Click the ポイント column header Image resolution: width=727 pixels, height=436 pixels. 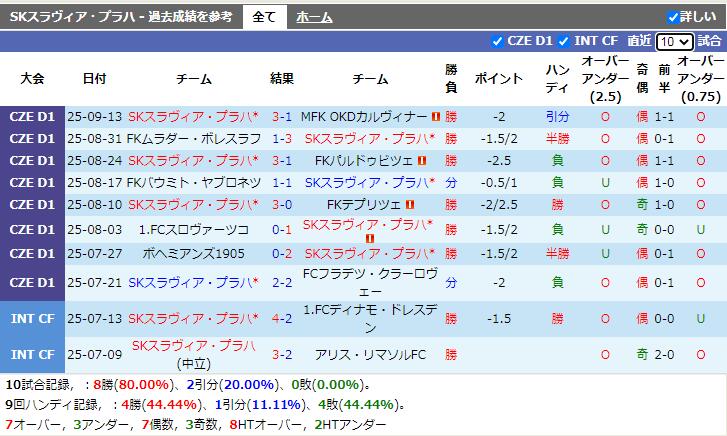tap(498, 78)
